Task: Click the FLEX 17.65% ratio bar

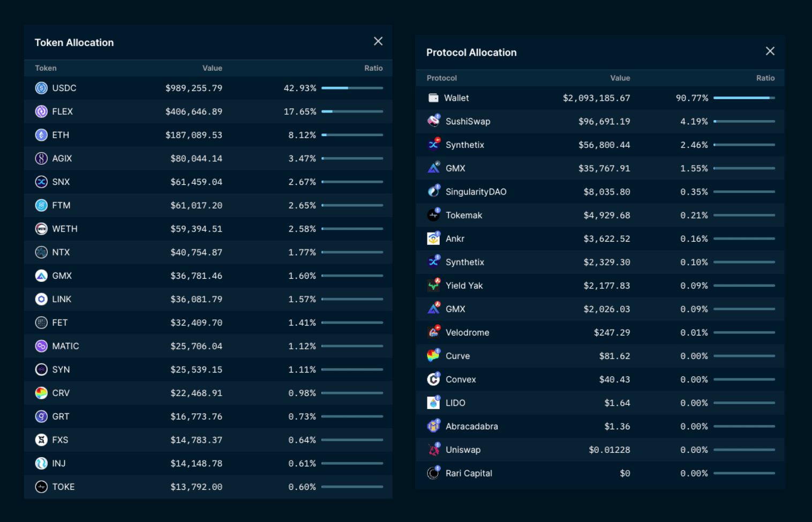Action: [x=352, y=111]
